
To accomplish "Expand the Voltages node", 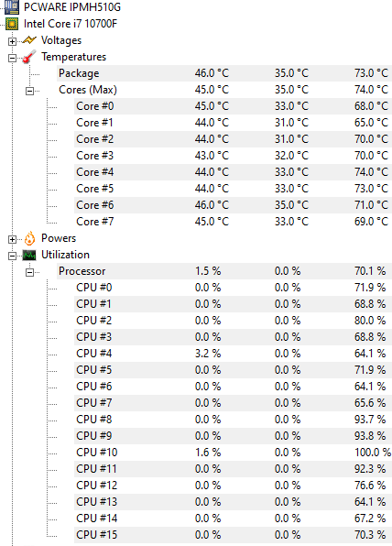I will click(12, 41).
